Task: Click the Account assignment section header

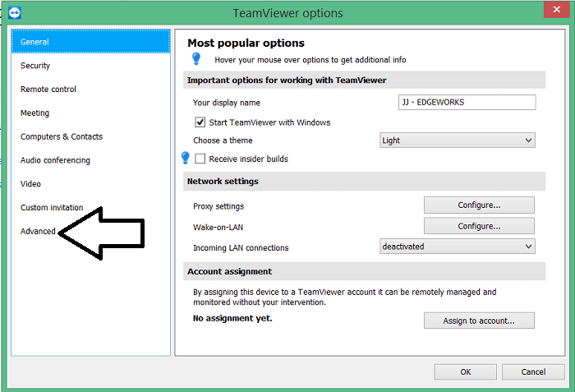Action: pyautogui.click(x=364, y=272)
